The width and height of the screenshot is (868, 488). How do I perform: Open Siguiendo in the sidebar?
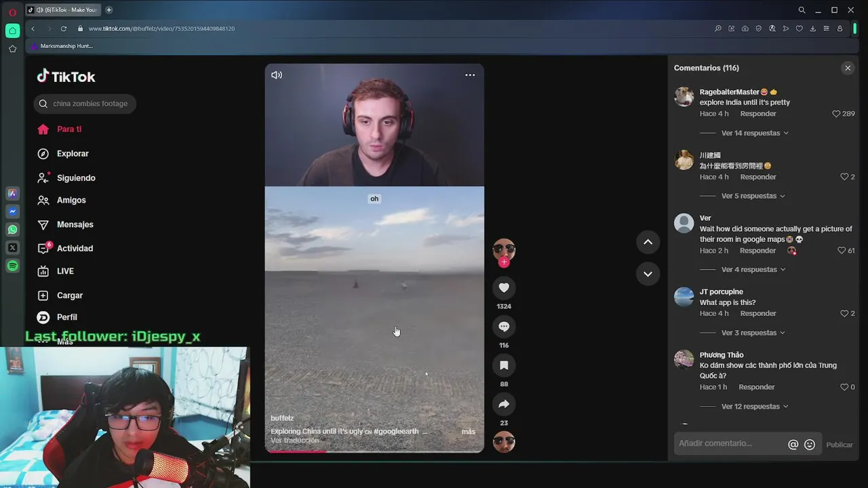(x=76, y=178)
